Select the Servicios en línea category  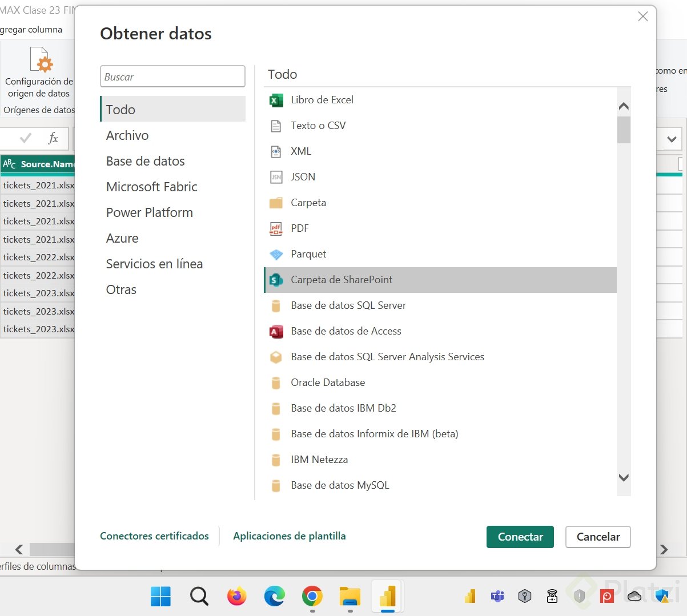click(173, 264)
